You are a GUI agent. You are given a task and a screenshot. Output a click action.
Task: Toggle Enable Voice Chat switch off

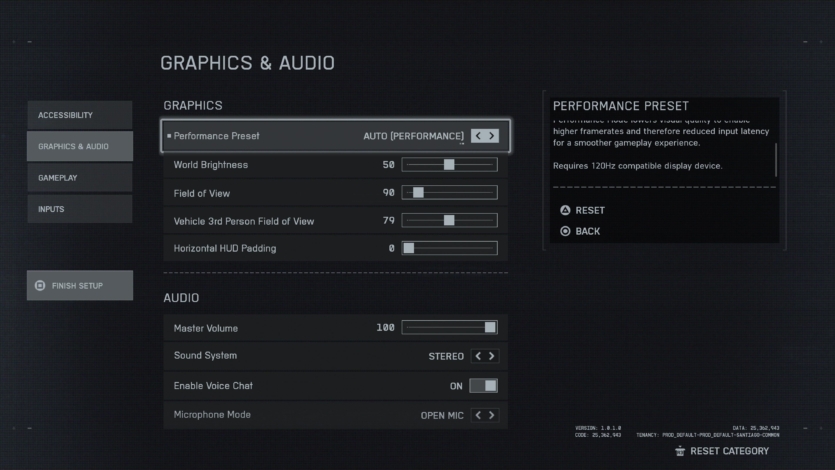[x=483, y=386]
